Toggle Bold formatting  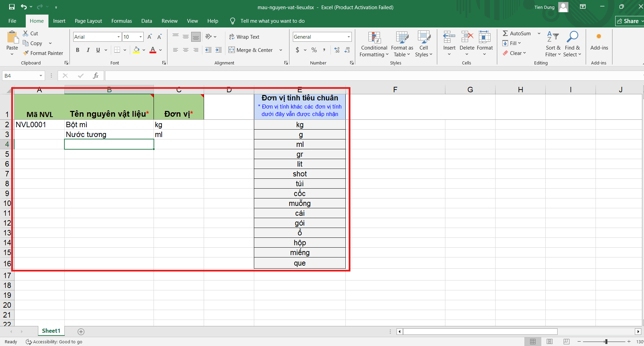click(78, 50)
